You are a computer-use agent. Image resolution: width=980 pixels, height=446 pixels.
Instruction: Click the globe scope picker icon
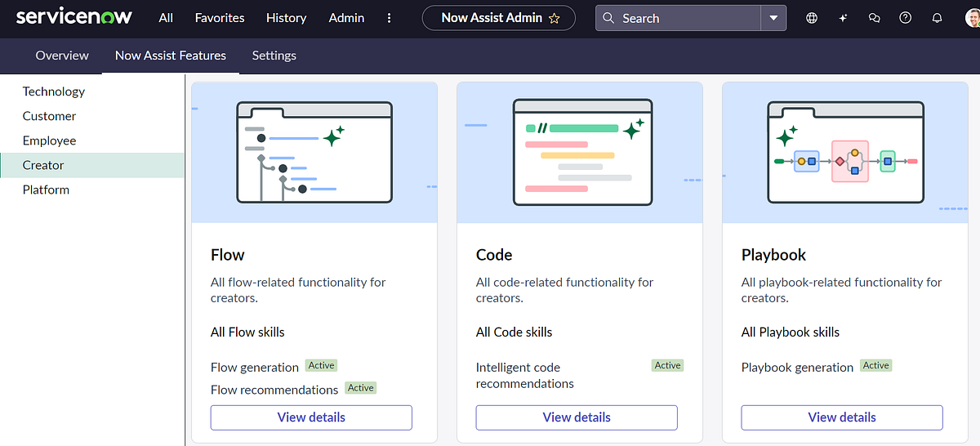811,18
